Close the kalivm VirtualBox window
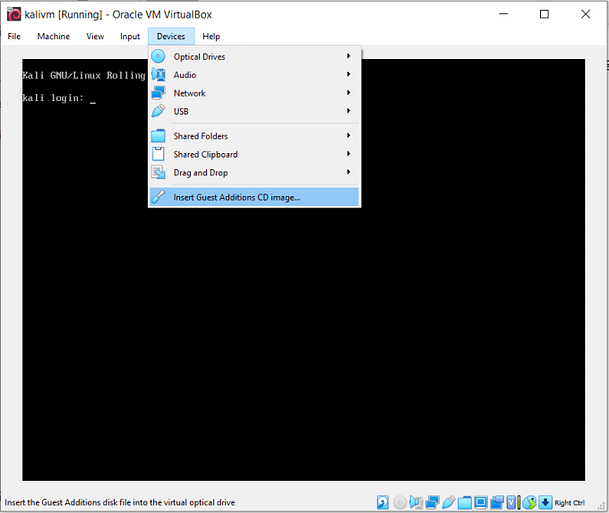The width and height of the screenshot is (609, 513). tap(585, 14)
